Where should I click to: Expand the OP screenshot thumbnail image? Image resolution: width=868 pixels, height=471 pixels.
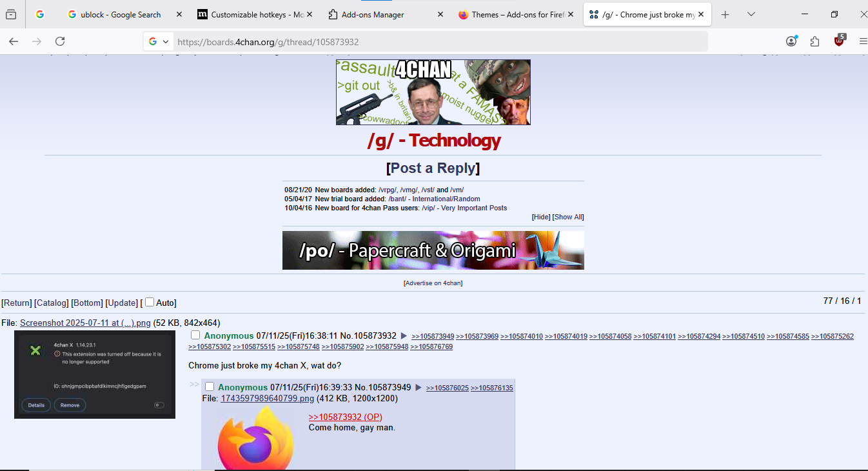(95, 374)
